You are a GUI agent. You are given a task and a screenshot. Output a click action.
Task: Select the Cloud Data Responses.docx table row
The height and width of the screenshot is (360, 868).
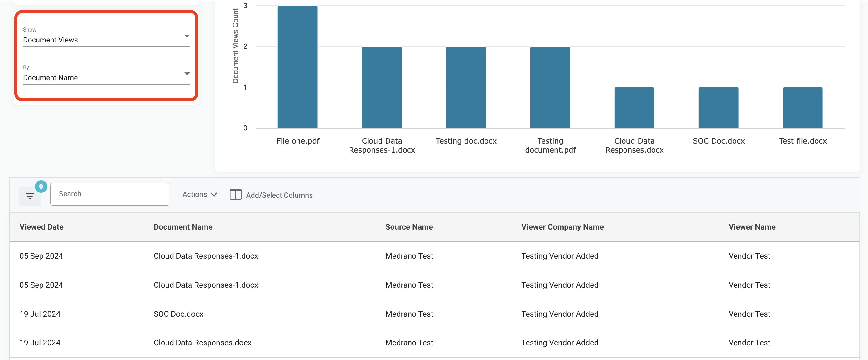(434, 343)
